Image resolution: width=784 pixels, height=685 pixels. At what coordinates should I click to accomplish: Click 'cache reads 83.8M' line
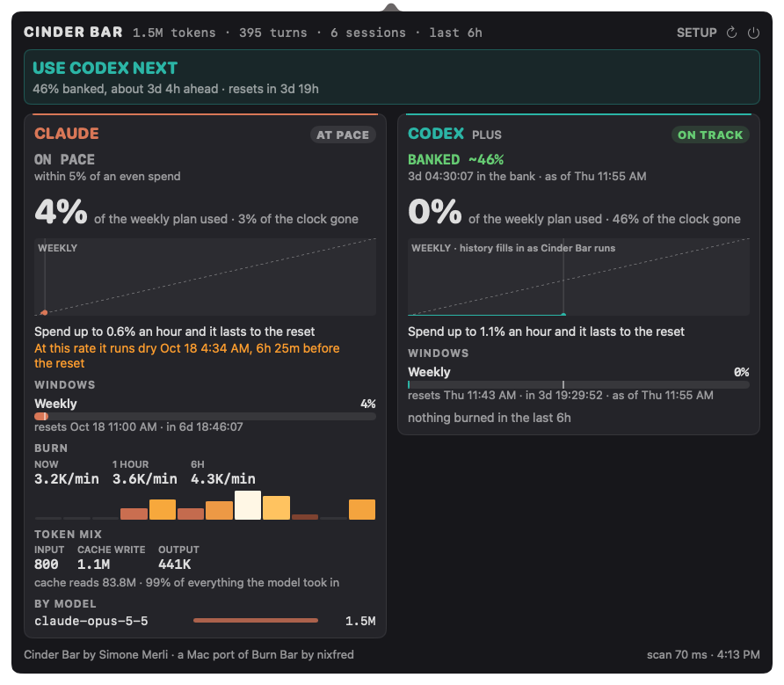(x=186, y=582)
